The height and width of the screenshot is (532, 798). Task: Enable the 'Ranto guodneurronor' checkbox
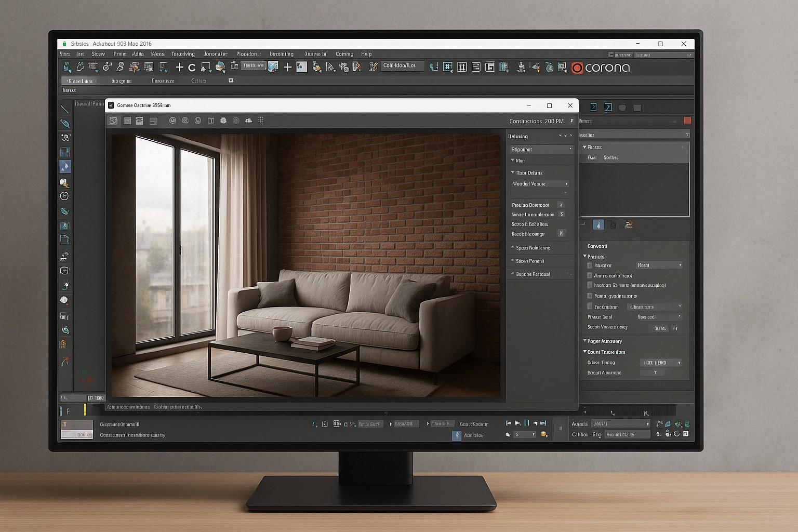pos(590,296)
